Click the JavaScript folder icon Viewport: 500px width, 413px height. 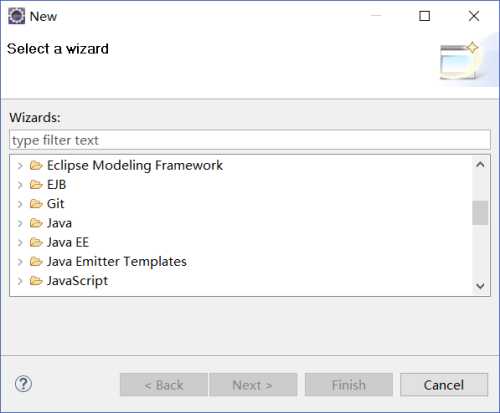pyautogui.click(x=36, y=281)
